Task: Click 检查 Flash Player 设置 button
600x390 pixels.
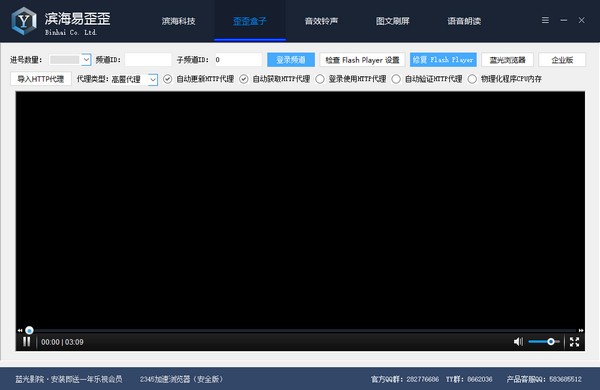Action: 362,60
